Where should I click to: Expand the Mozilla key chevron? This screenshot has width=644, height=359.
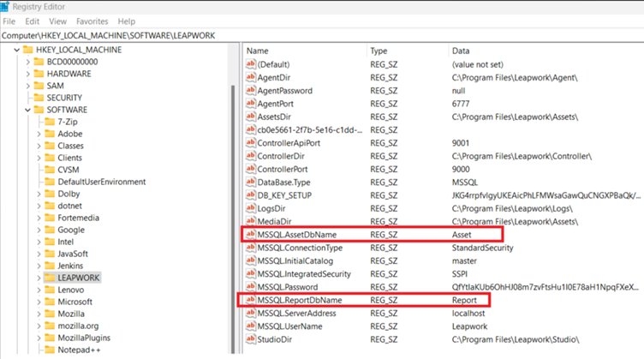click(39, 314)
